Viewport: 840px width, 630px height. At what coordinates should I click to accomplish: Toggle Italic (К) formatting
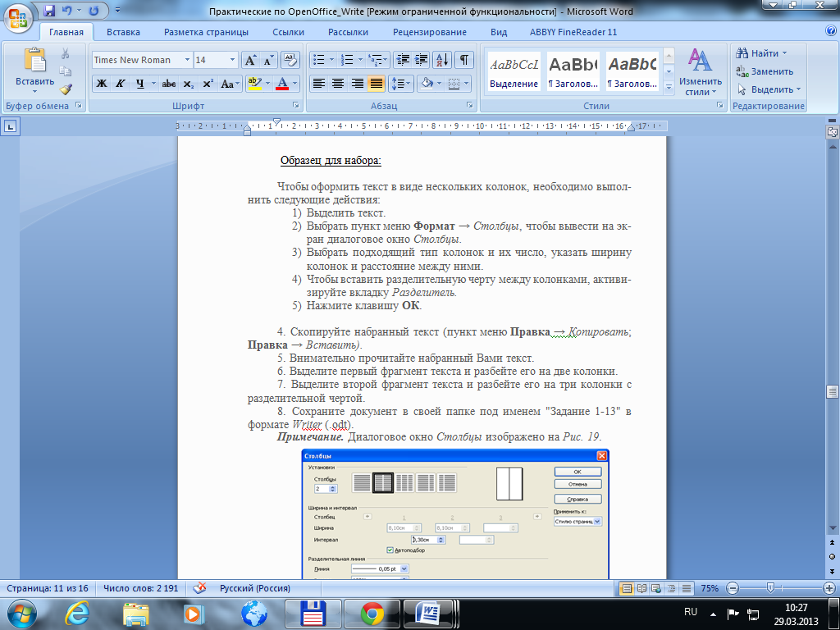pyautogui.click(x=121, y=84)
